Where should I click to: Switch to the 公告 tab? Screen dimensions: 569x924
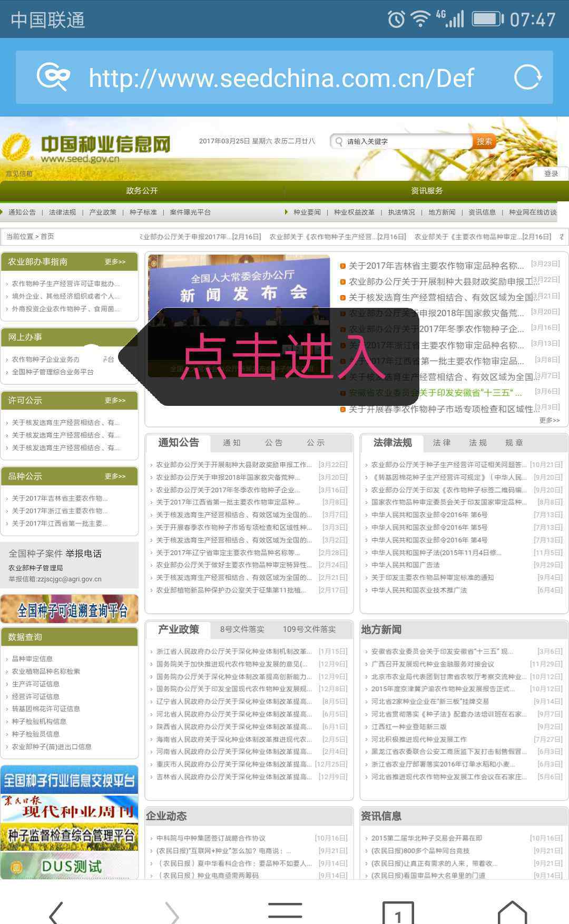point(274,443)
